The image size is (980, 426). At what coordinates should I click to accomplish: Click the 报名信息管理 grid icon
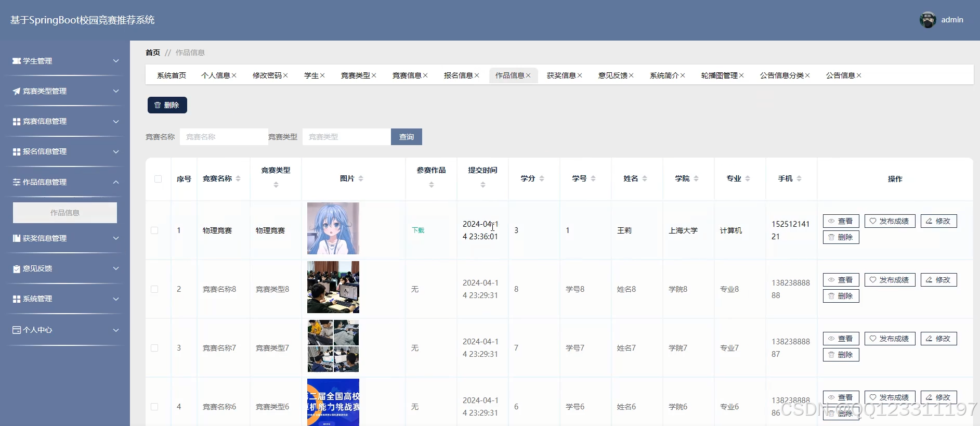tap(17, 151)
